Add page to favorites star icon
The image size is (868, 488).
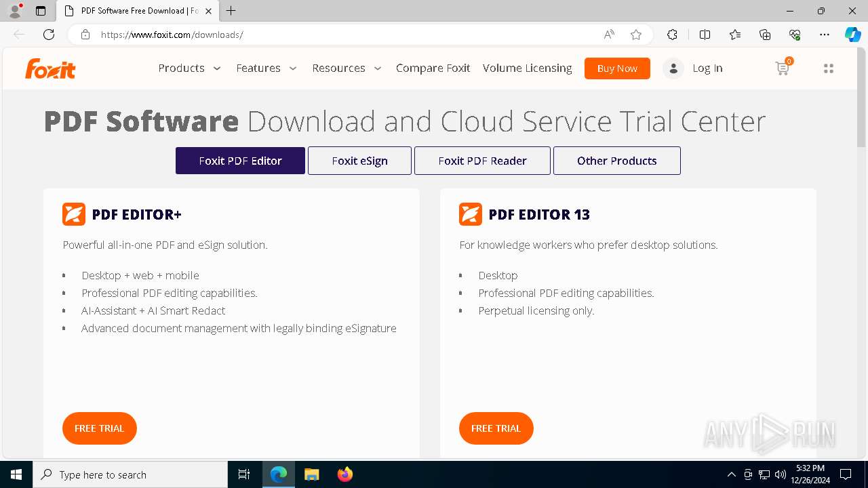[636, 35]
